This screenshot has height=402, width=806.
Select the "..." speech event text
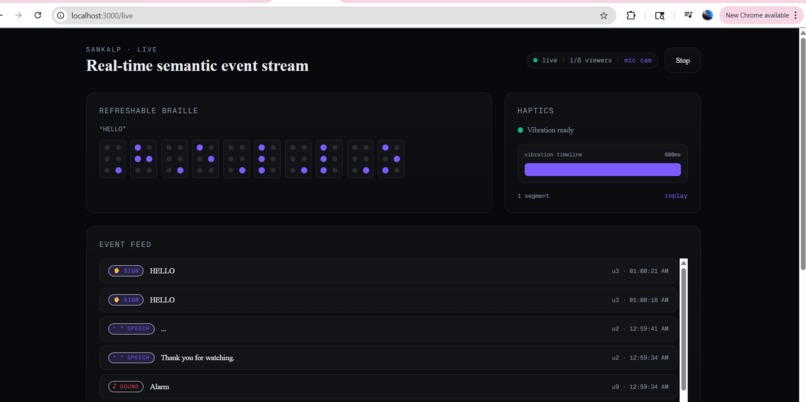point(163,329)
